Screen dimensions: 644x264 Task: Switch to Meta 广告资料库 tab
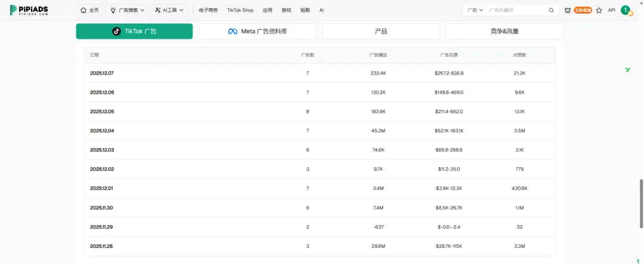(258, 32)
